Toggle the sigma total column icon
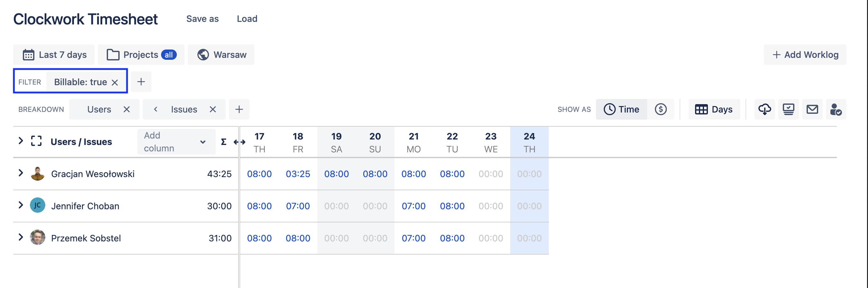Image resolution: width=868 pixels, height=288 pixels. (x=223, y=142)
